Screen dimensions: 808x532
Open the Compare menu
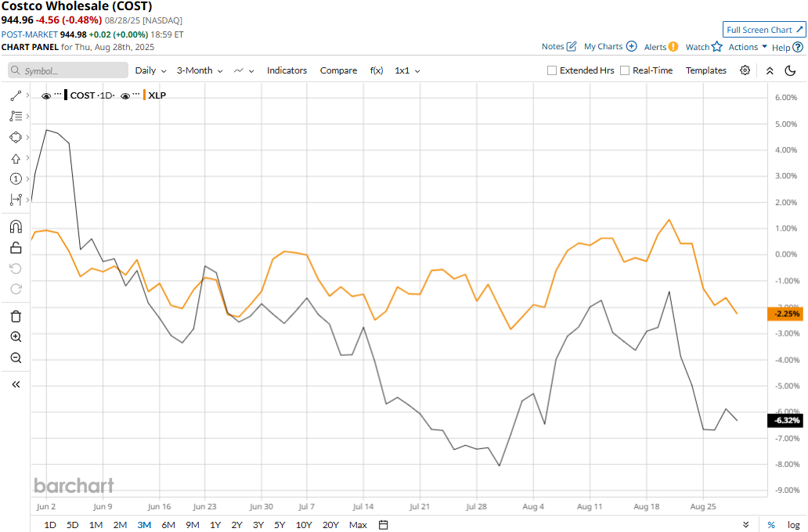tap(338, 70)
